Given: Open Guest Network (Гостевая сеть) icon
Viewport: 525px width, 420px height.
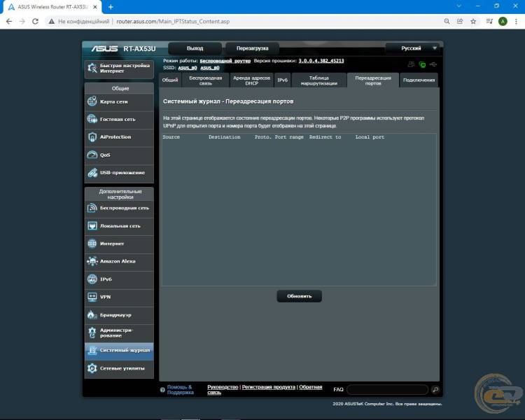Looking at the screenshot, I should (92, 119).
